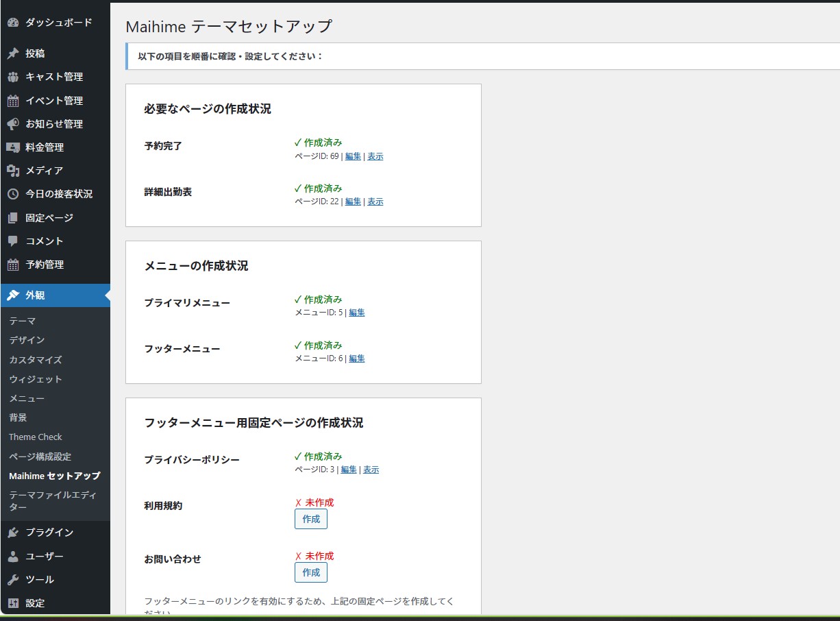Viewport: 840px width, 621px height.
Task: Click the clock icon for 今日の接客状況
Action: tap(13, 194)
